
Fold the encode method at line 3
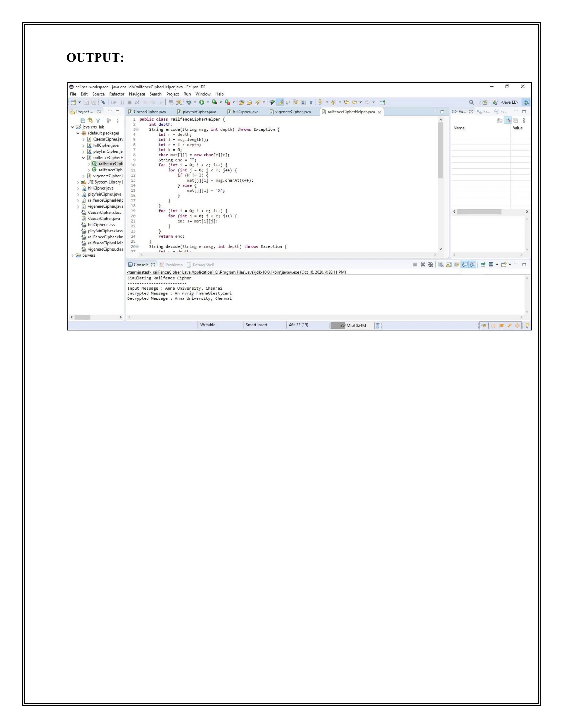[x=137, y=129]
